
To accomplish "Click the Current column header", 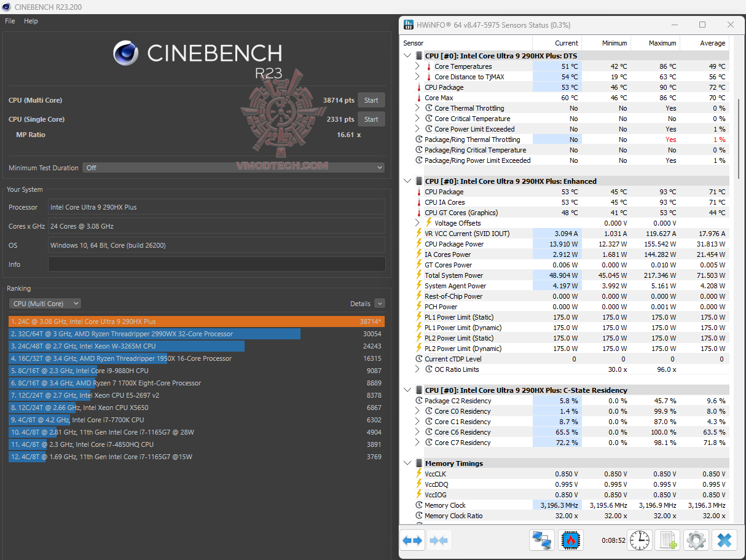I will pyautogui.click(x=557, y=43).
